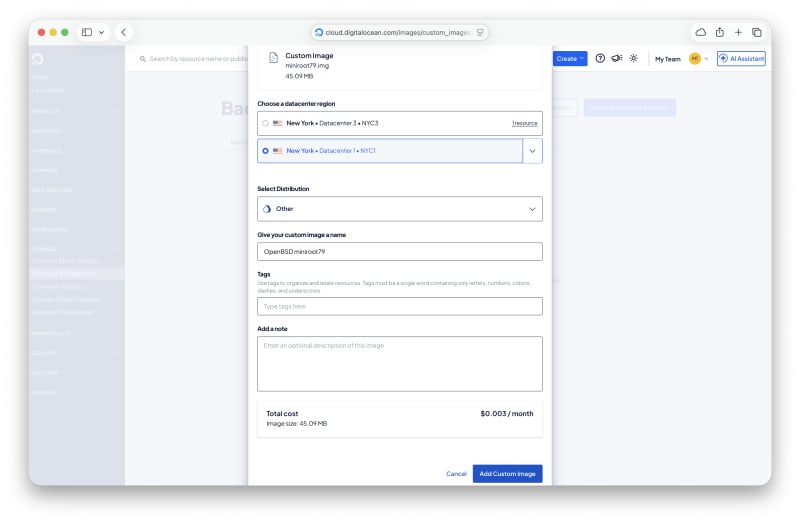Select the New York Datacenter 1 NYC1 radio
800x523 pixels.
point(265,151)
